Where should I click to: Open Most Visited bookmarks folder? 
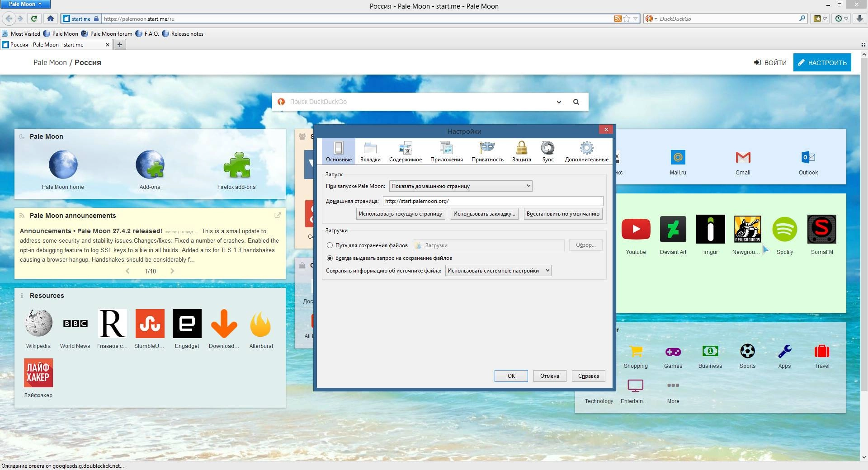coord(21,33)
